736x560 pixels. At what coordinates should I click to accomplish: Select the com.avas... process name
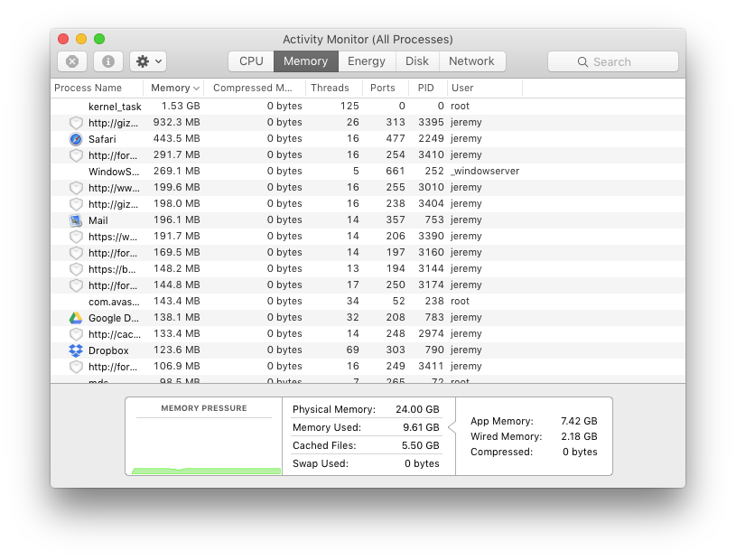pos(114,302)
